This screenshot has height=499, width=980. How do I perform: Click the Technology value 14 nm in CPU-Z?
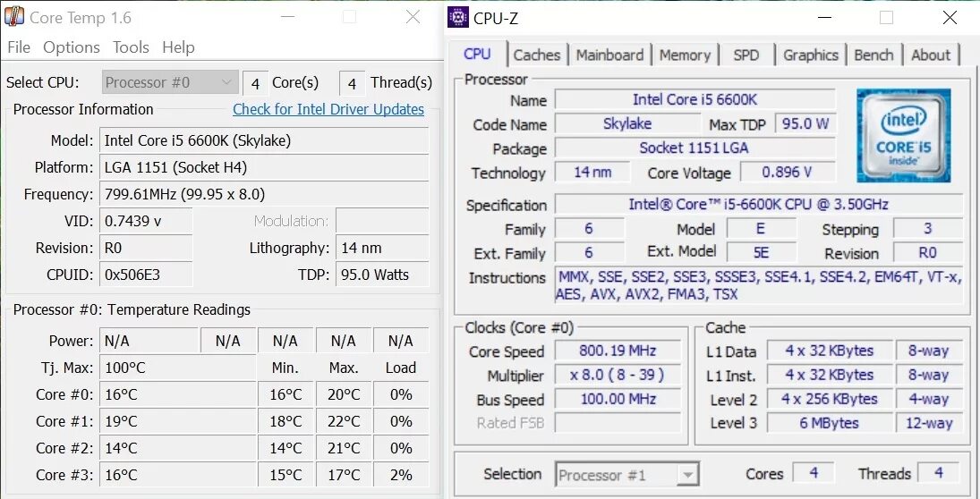point(592,173)
